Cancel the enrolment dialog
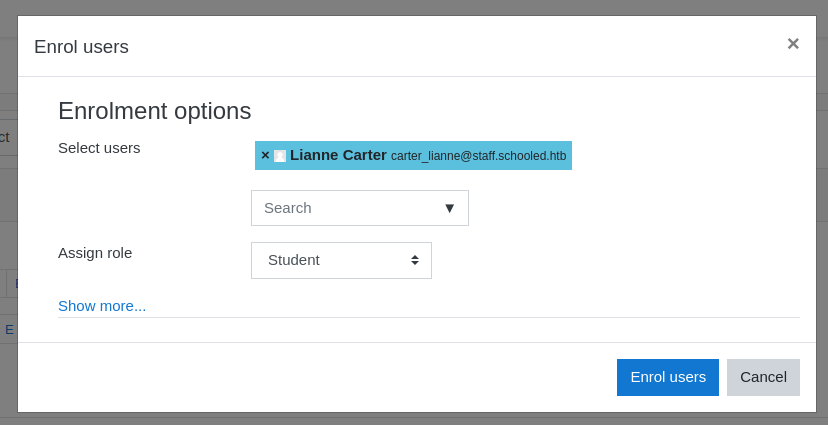The width and height of the screenshot is (828, 425). [x=763, y=377]
